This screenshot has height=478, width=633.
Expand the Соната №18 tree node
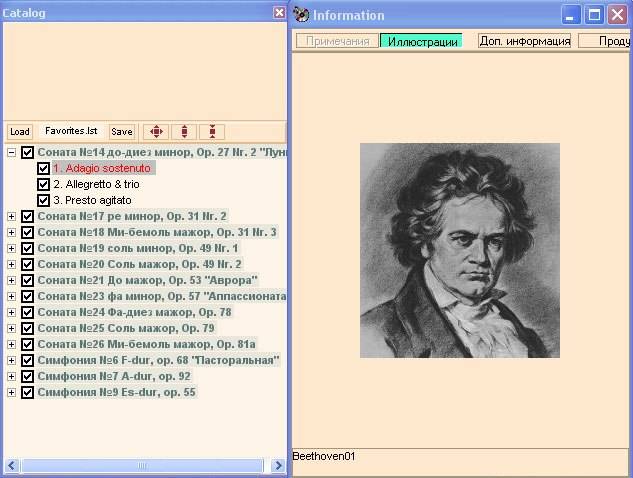click(11, 233)
